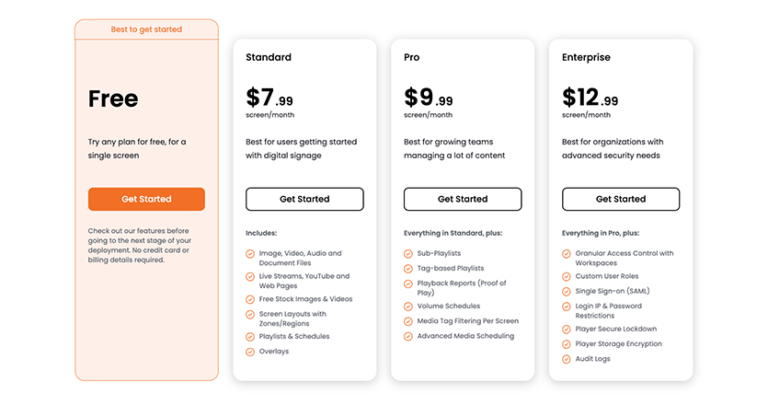Click the orange Get Started button for Free

[146, 199]
